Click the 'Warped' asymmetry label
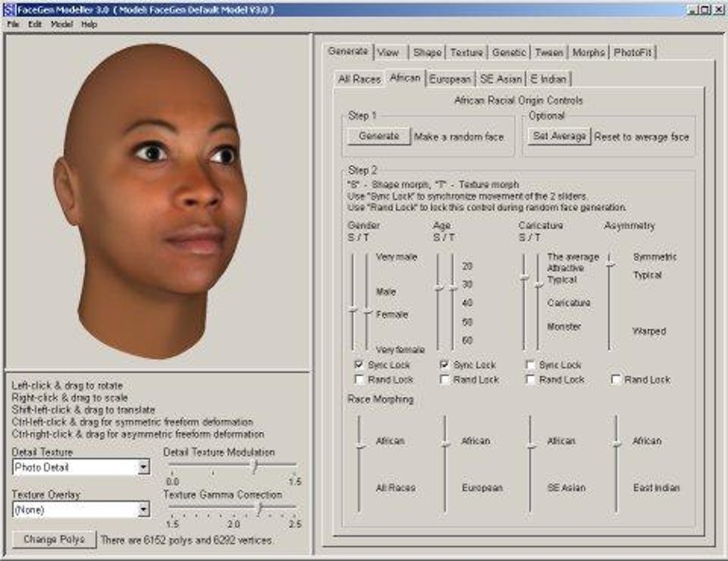The image size is (728, 561). pyautogui.click(x=649, y=331)
